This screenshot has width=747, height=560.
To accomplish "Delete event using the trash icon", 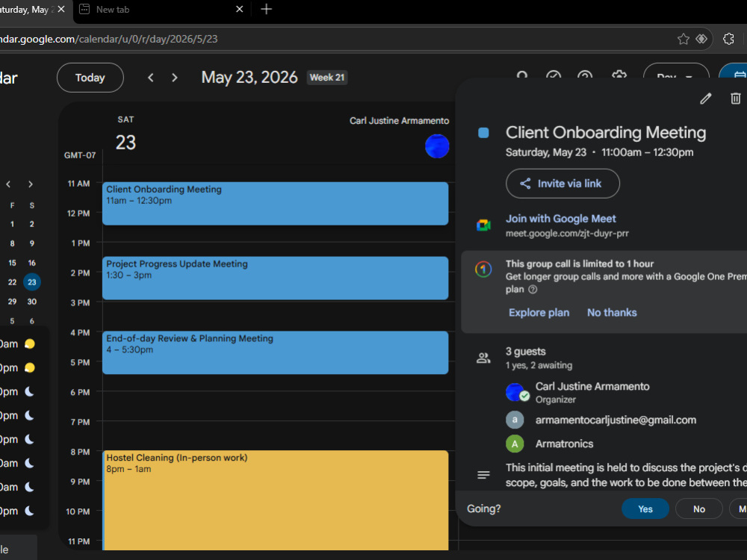I will coord(735,99).
